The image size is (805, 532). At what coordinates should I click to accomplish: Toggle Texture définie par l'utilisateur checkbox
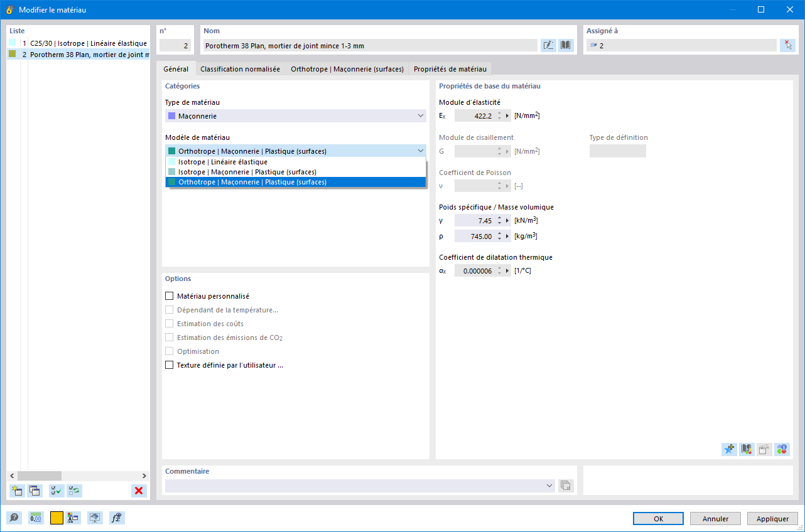coord(169,365)
